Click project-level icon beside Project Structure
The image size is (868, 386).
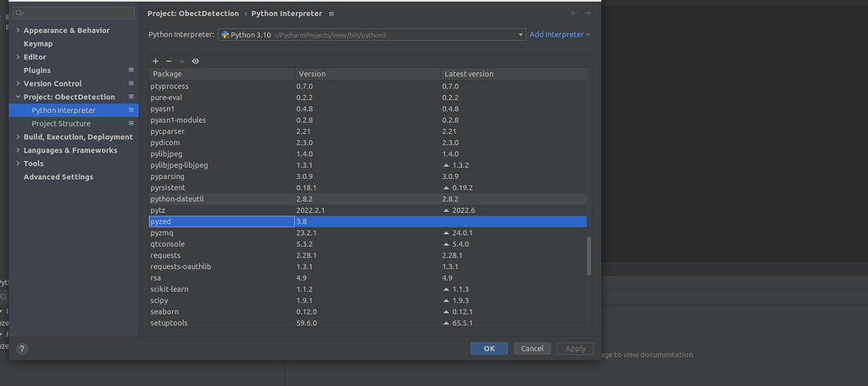(131, 124)
